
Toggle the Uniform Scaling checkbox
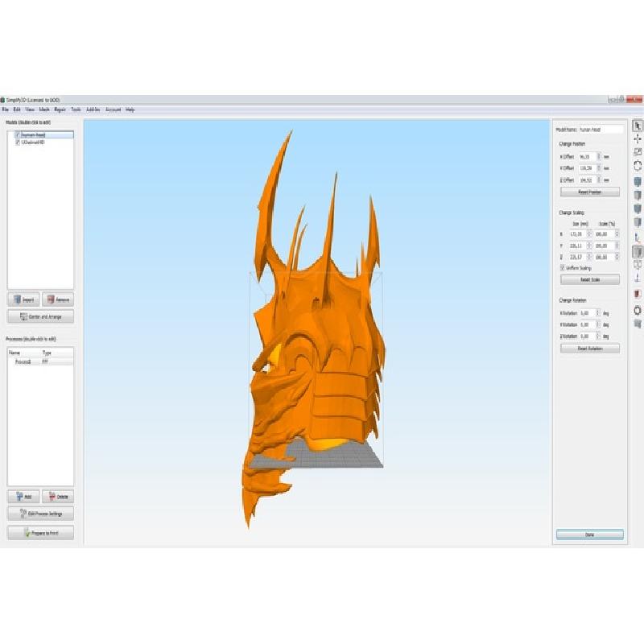pyautogui.click(x=562, y=267)
